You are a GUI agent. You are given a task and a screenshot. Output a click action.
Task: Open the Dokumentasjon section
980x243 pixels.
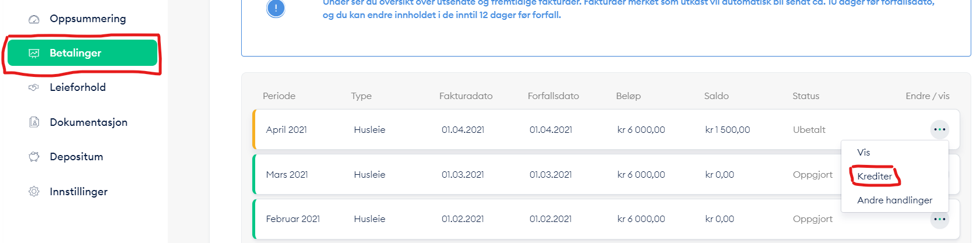89,122
